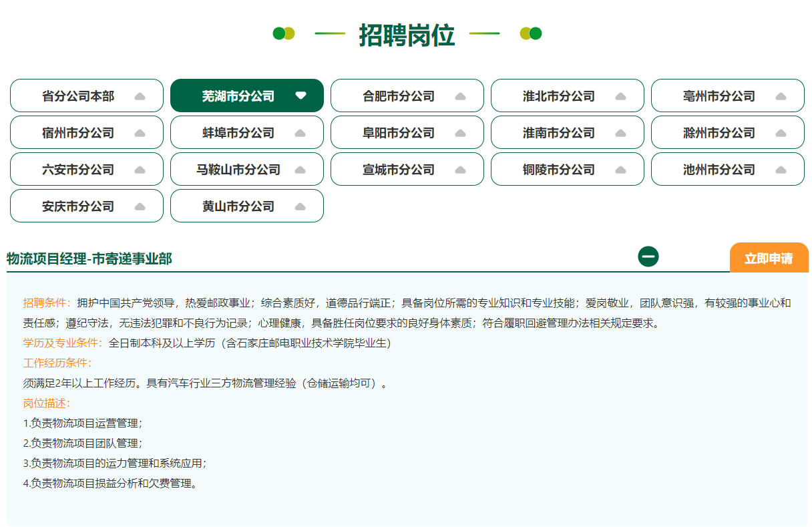Open the 六安市分公司 tab
812x527 pixels.
point(87,169)
